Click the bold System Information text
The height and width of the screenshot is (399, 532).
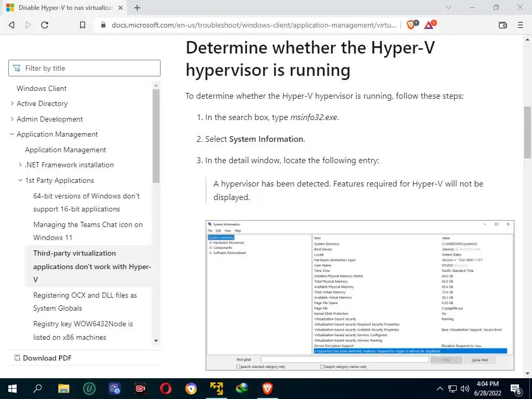click(x=267, y=139)
